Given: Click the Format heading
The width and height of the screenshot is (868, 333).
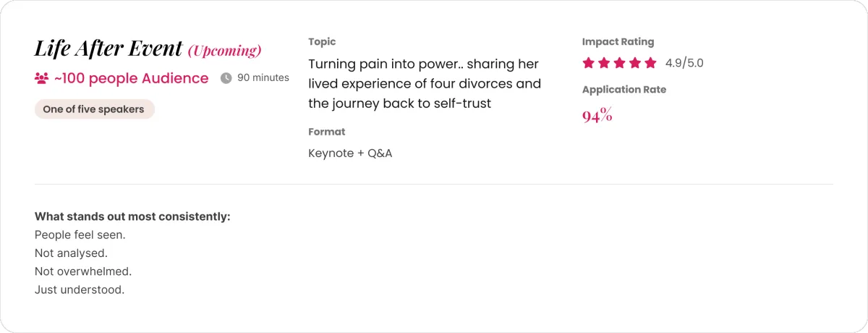Looking at the screenshot, I should point(326,132).
